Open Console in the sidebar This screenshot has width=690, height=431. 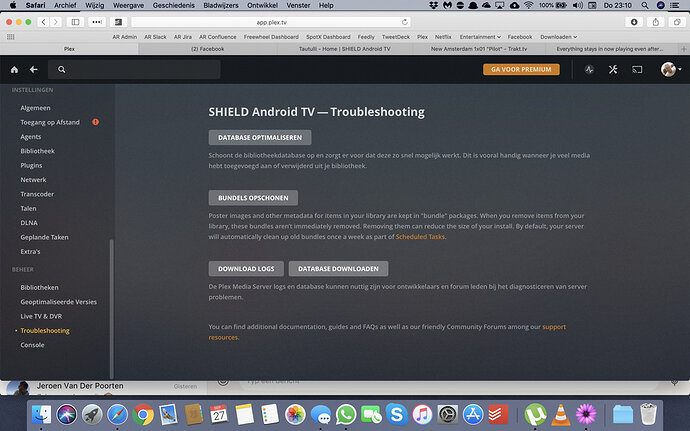(32, 345)
